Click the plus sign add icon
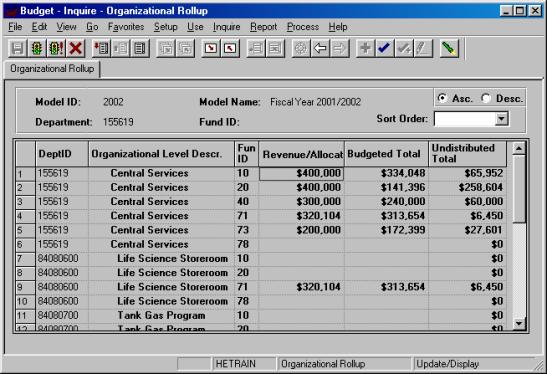 [365, 48]
